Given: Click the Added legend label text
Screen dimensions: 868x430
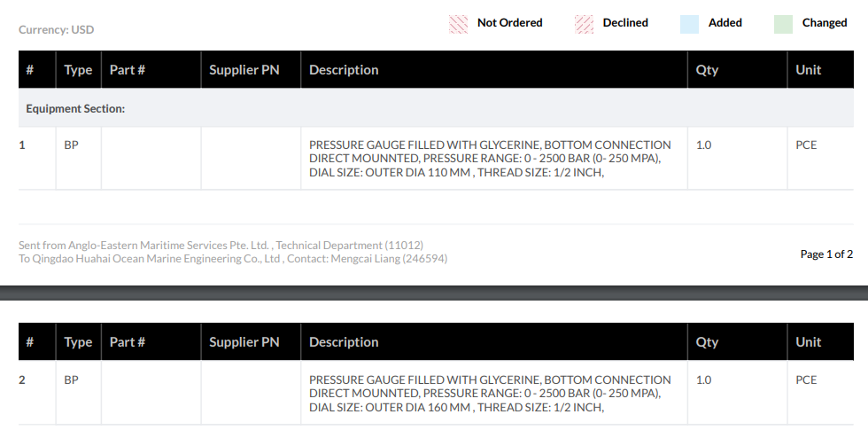Looking at the screenshot, I should point(725,23).
